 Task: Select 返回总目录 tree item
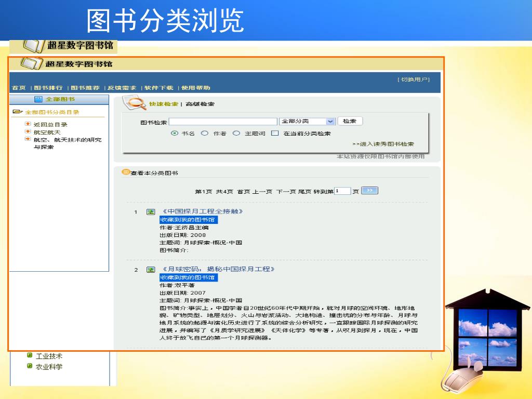tap(50, 125)
